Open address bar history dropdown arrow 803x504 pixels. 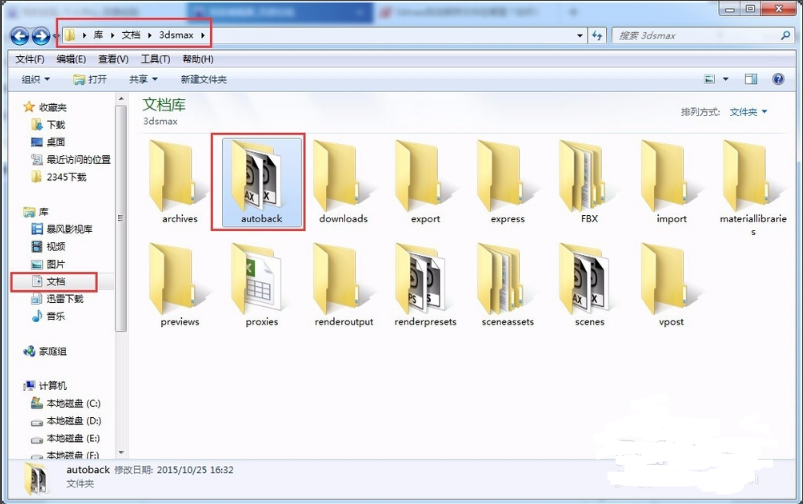pyautogui.click(x=580, y=35)
